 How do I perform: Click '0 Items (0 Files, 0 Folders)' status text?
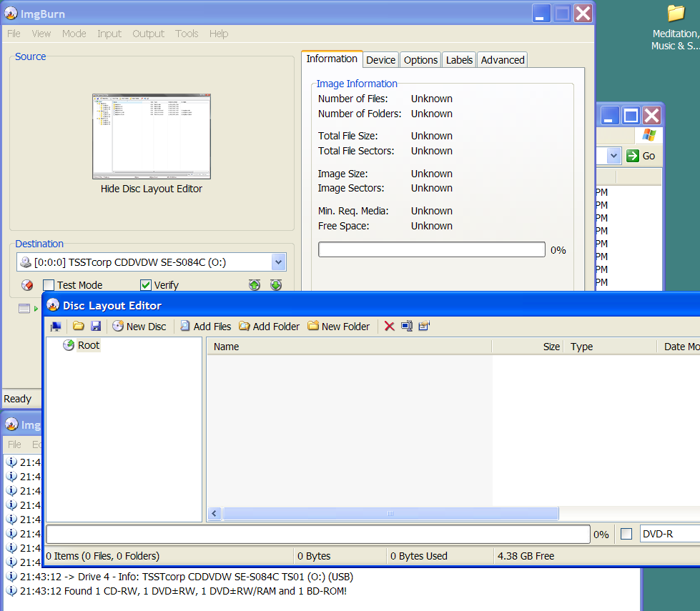tap(103, 556)
